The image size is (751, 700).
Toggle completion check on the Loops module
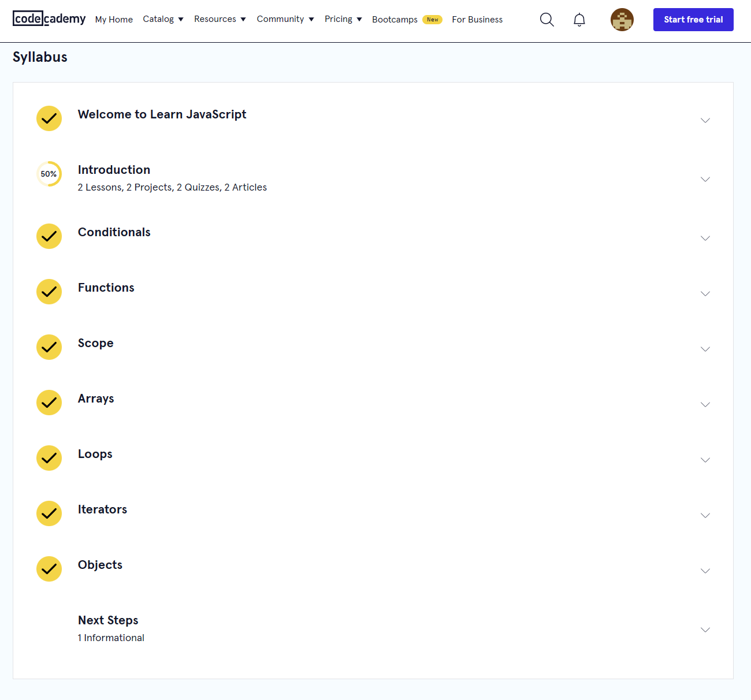tap(49, 458)
